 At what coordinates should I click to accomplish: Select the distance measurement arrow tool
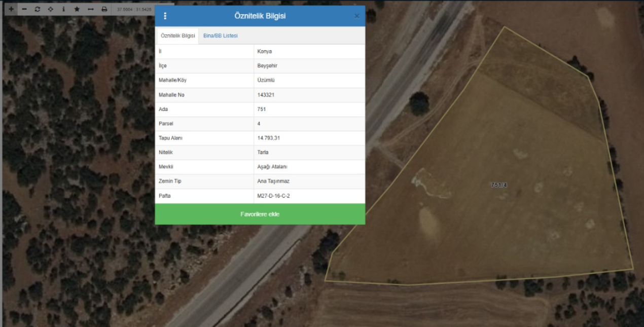click(90, 9)
